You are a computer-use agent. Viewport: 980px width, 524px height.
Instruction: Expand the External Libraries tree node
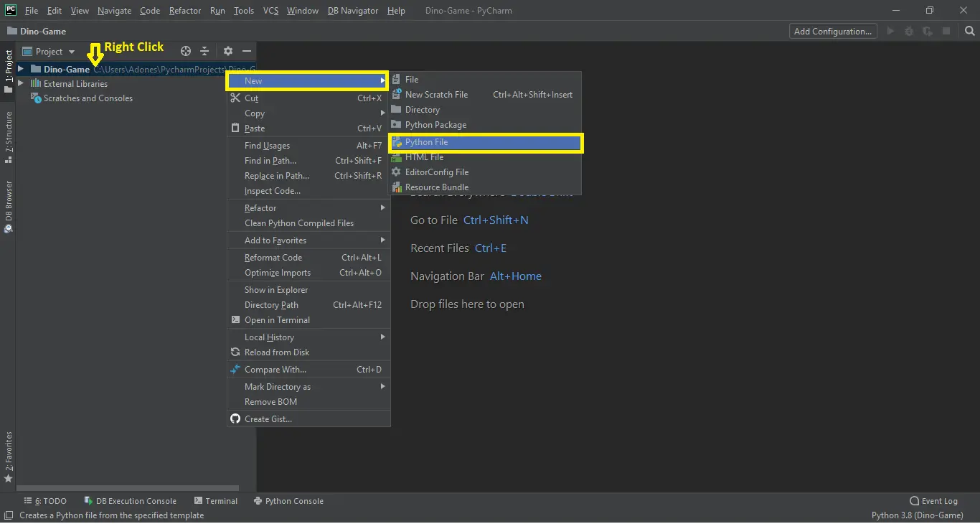[21, 83]
